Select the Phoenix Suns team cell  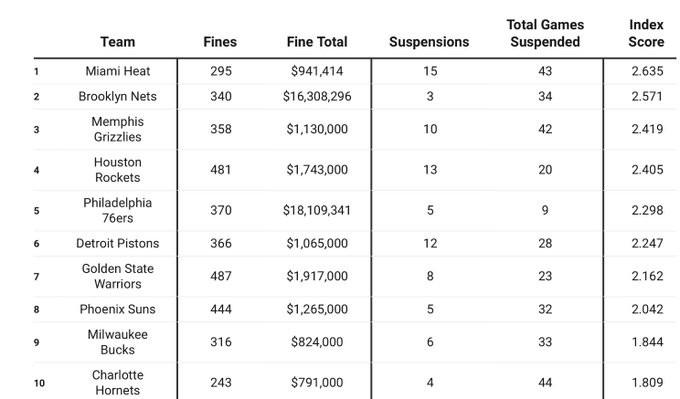(118, 309)
